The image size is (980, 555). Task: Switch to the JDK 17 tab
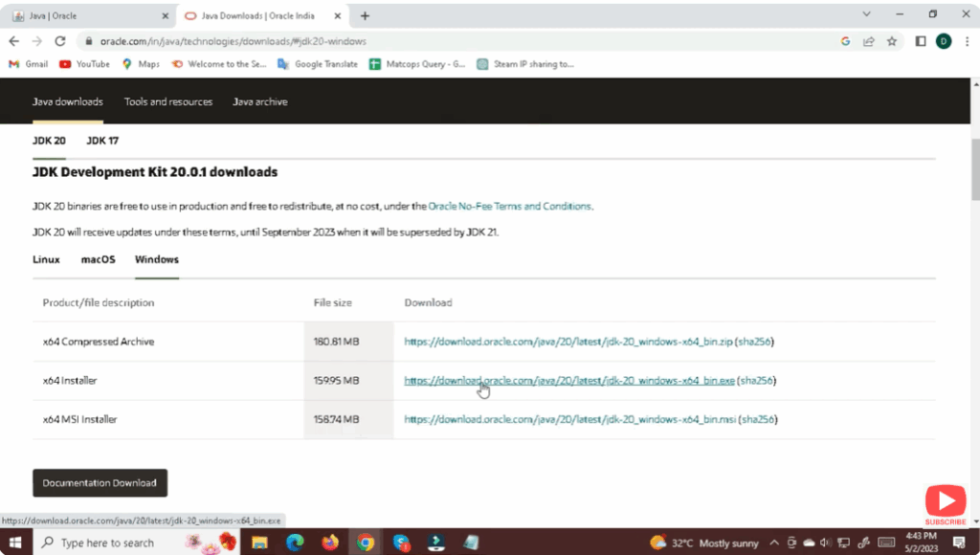coord(102,140)
